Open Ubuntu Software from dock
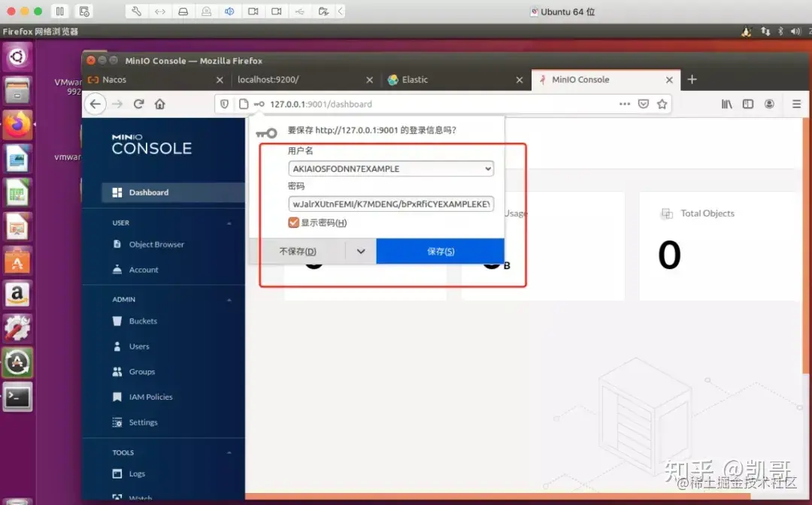 coord(17,262)
